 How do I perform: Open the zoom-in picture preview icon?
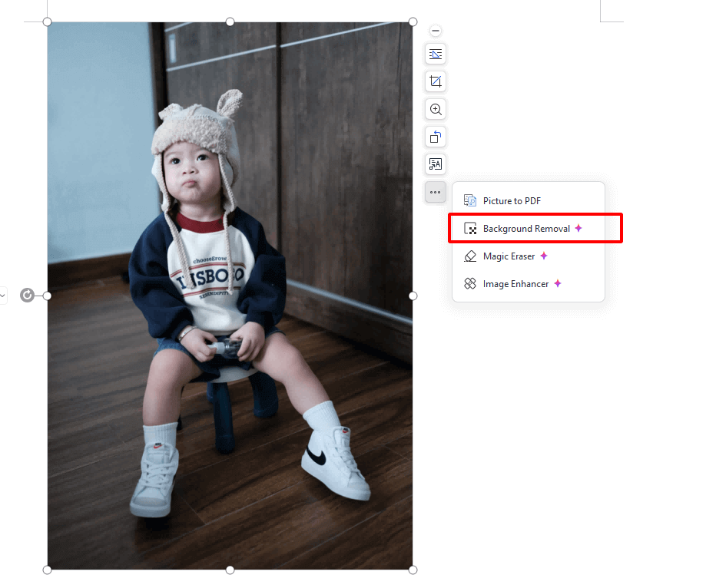coord(435,110)
